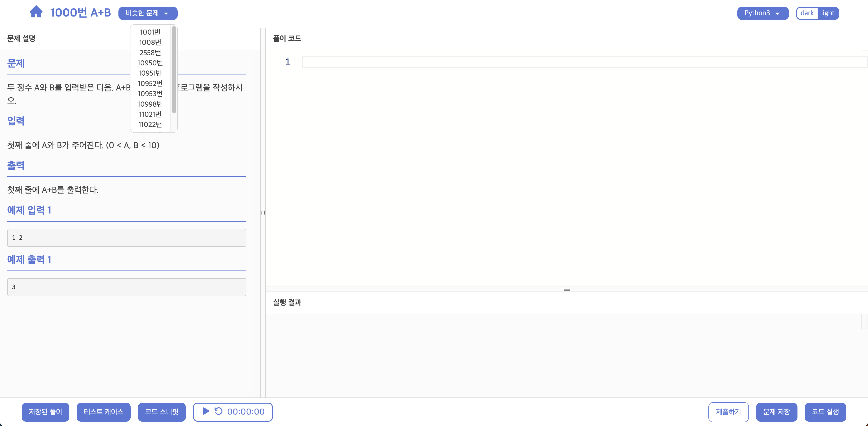Choose problem 2558번 in the dropdown list
The height and width of the screenshot is (426, 868).
[150, 53]
